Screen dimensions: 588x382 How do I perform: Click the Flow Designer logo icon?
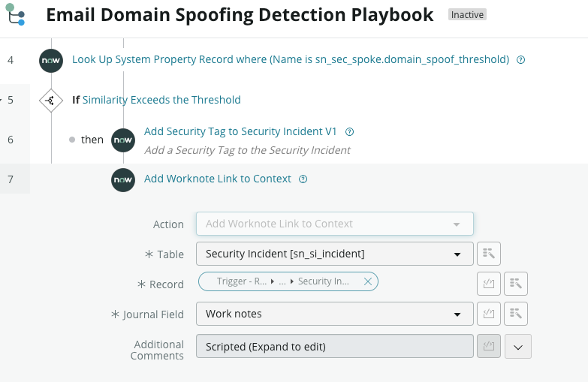click(x=15, y=14)
